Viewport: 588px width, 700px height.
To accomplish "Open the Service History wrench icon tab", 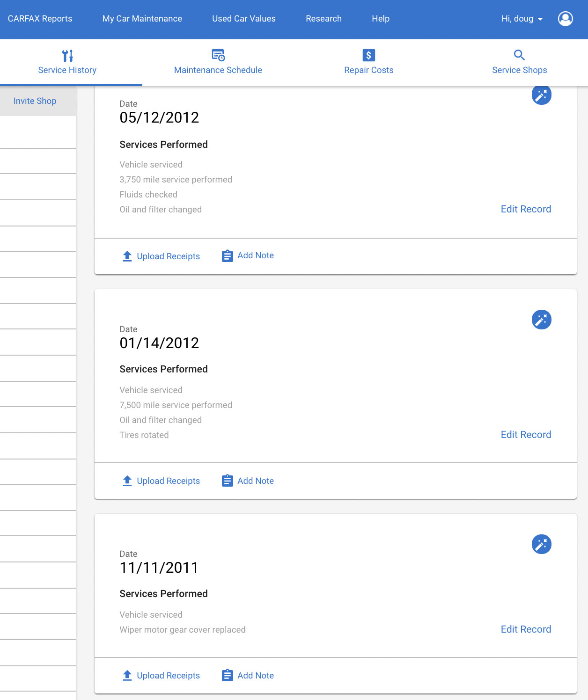I will 67,56.
